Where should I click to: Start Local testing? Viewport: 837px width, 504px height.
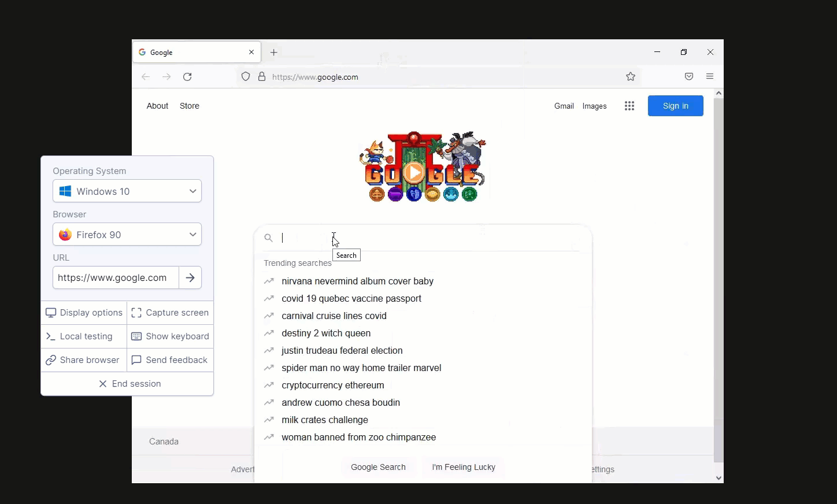coord(84,336)
